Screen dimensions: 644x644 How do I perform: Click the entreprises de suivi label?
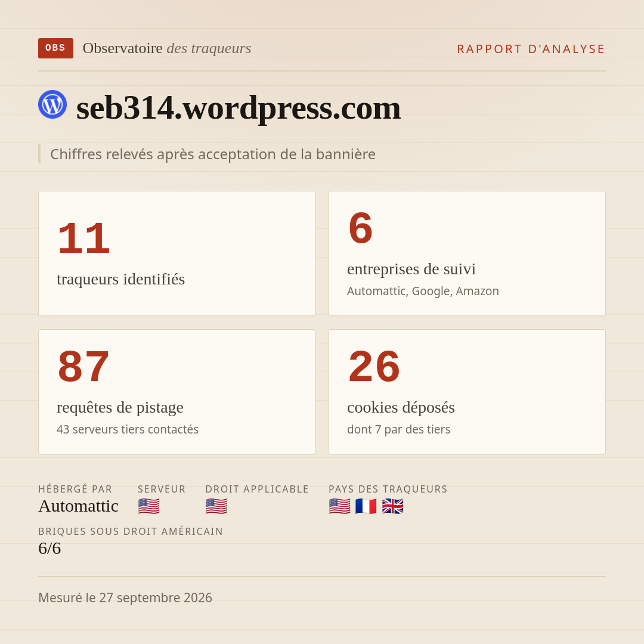click(x=411, y=269)
